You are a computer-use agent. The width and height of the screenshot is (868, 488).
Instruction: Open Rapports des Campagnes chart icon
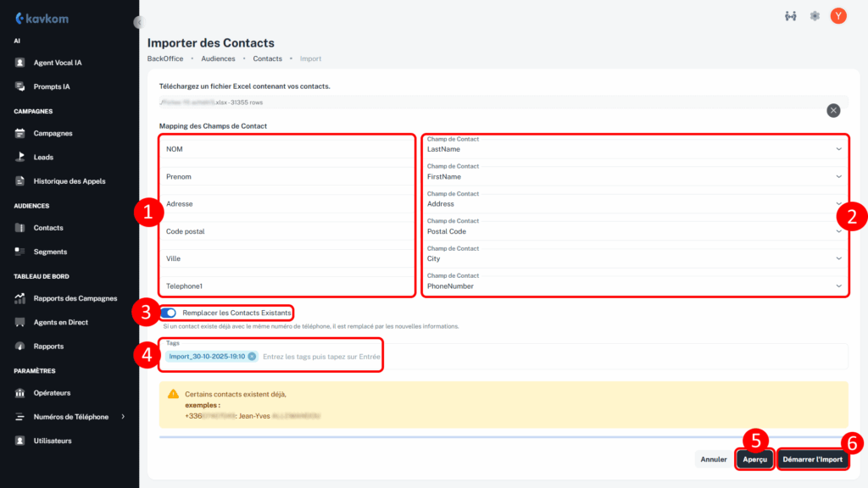click(x=20, y=298)
